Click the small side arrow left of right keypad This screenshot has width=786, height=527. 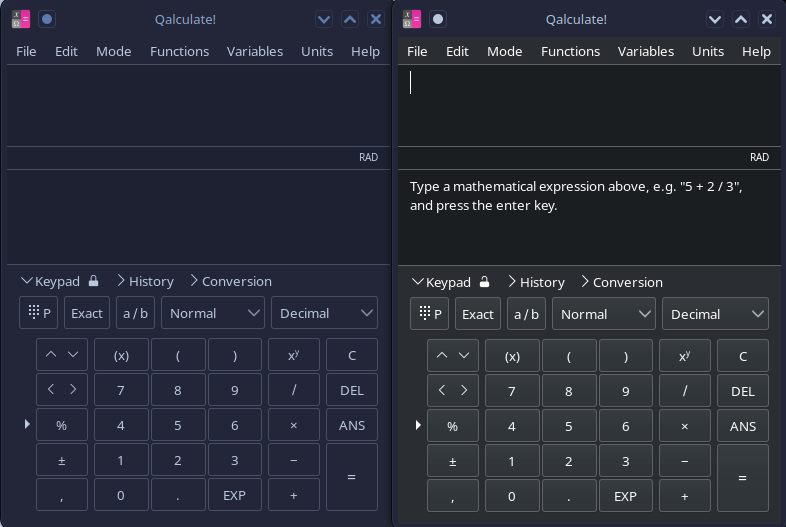[x=418, y=425]
